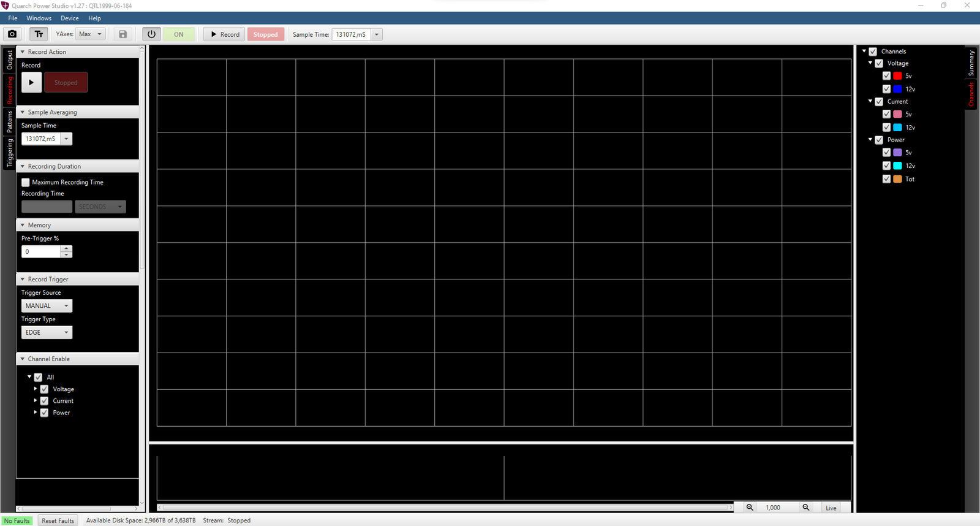Screen dimensions: 980x526
Task: Click the Reset Faults button
Action: [x=58, y=520]
